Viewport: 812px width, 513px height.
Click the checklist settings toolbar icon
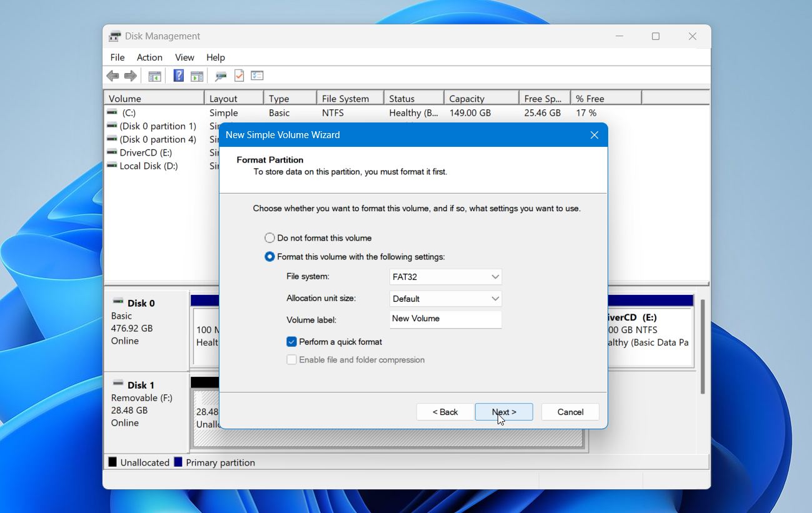(x=257, y=76)
